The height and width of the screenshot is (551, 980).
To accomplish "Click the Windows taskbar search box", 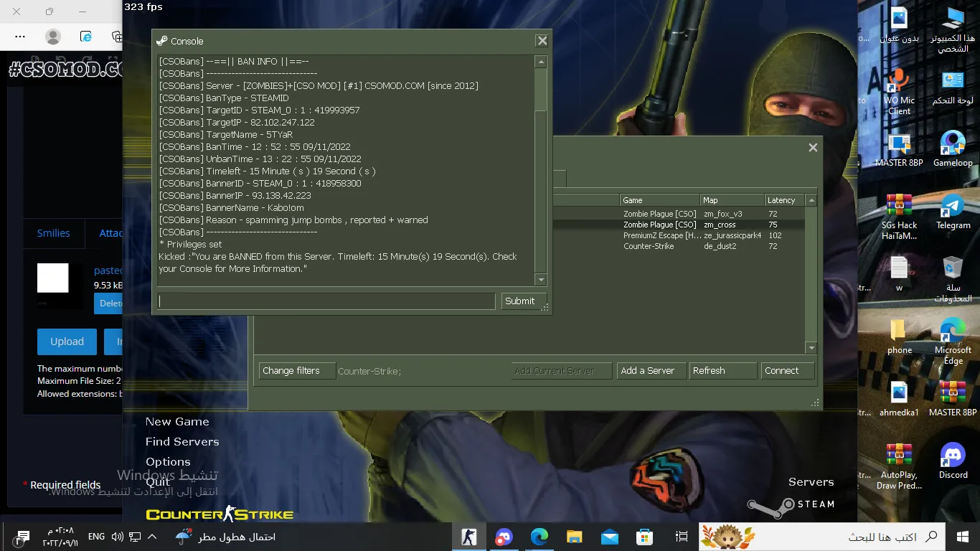I will pyautogui.click(x=821, y=537).
